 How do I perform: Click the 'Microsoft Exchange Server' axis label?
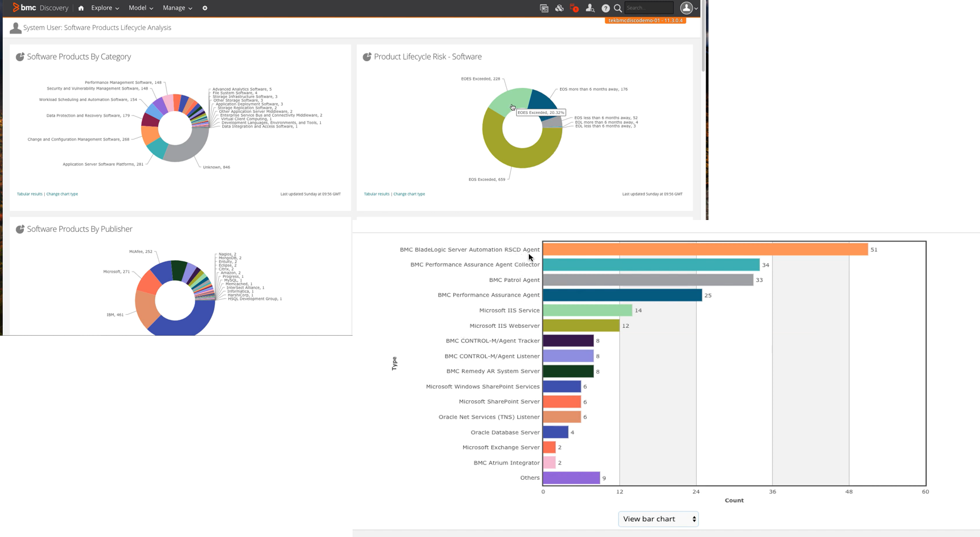click(x=501, y=447)
